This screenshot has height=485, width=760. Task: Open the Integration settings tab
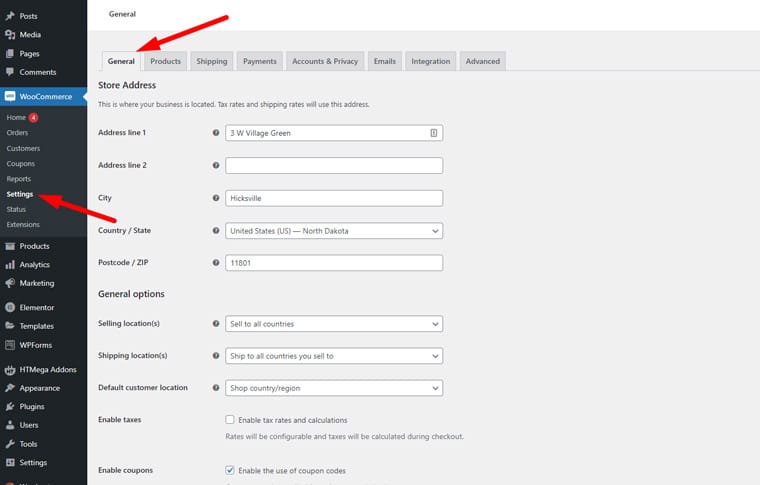pos(431,61)
